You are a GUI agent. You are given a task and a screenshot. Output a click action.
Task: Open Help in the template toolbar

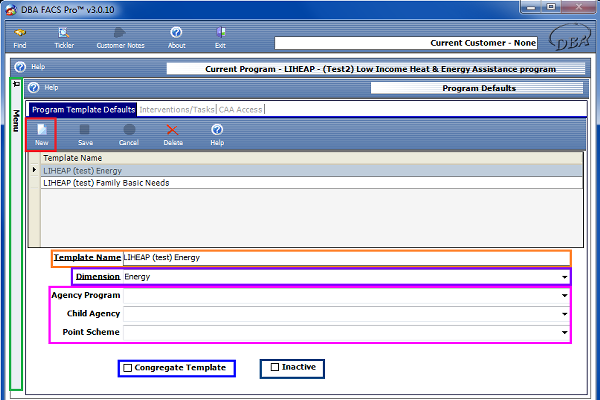click(217, 135)
